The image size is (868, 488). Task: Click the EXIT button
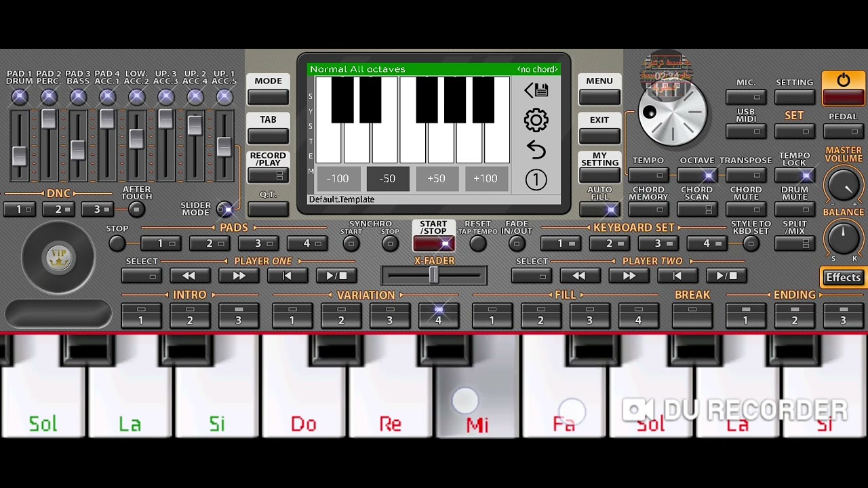click(x=599, y=136)
